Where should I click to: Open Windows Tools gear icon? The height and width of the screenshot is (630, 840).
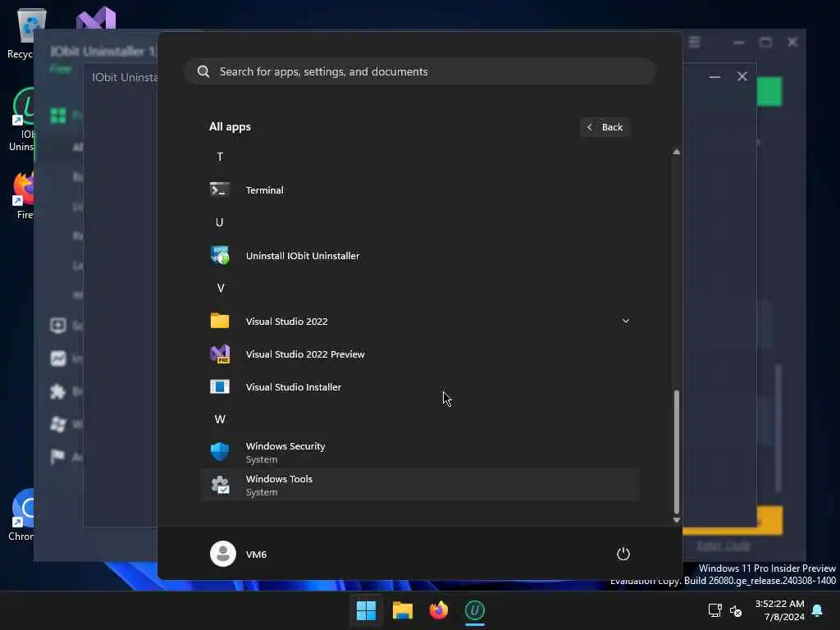click(220, 485)
